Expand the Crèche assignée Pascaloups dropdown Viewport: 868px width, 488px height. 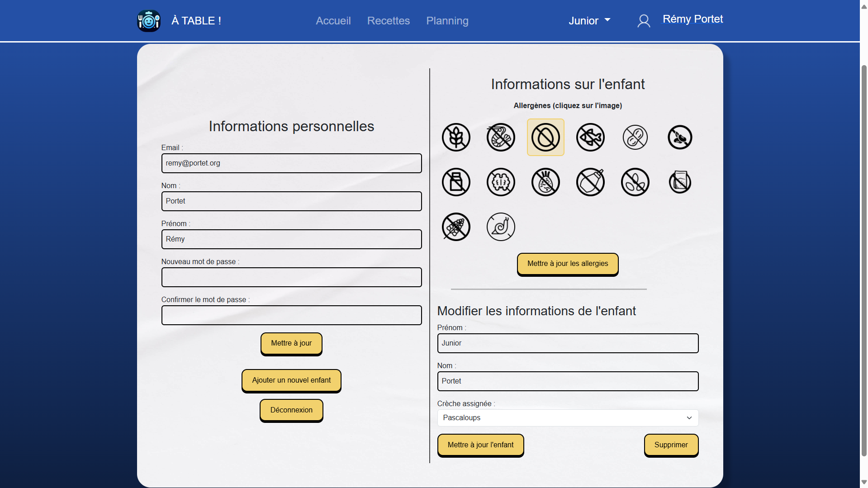pos(568,418)
